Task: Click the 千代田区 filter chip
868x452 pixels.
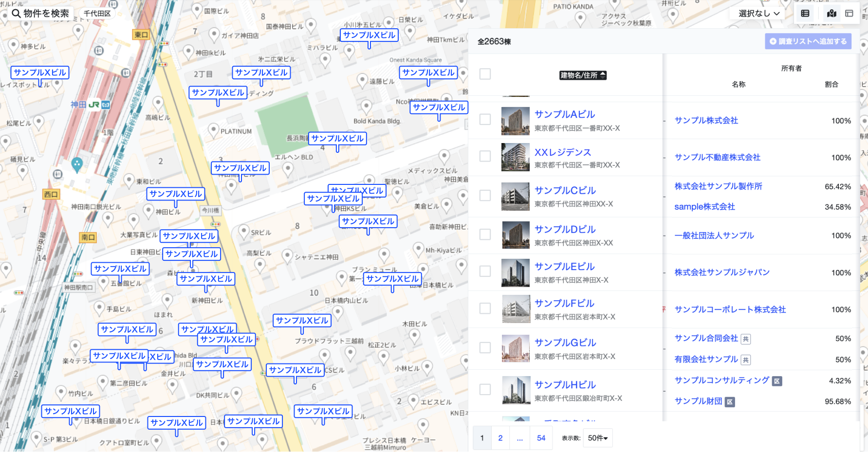Action: coord(96,13)
